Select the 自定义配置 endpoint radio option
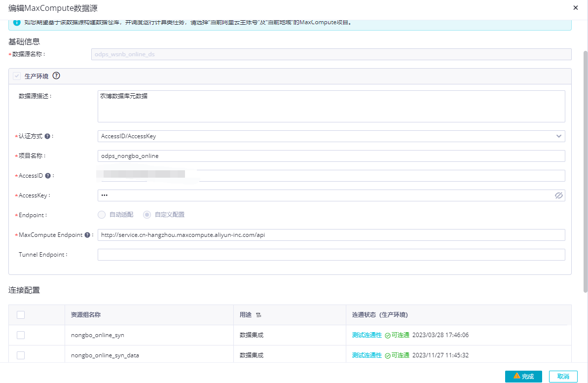The height and width of the screenshot is (383, 588). (147, 215)
